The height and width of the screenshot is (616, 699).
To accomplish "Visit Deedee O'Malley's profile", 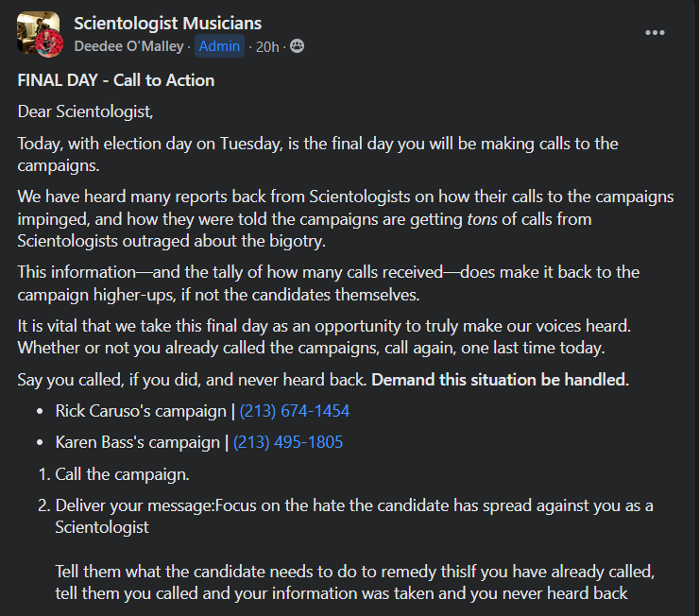I will (x=129, y=46).
